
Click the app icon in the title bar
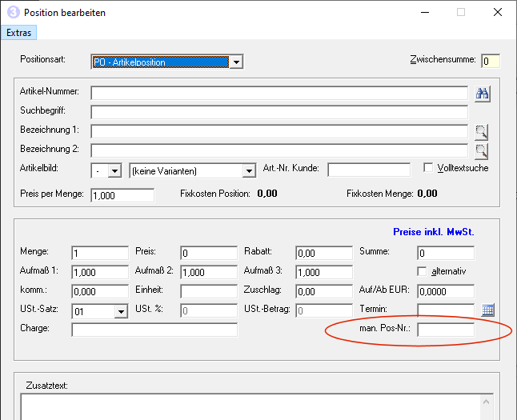[x=14, y=13]
